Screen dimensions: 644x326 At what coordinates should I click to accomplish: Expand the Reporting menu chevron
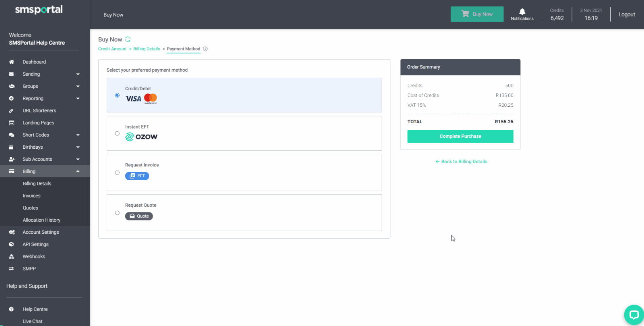tap(78, 98)
